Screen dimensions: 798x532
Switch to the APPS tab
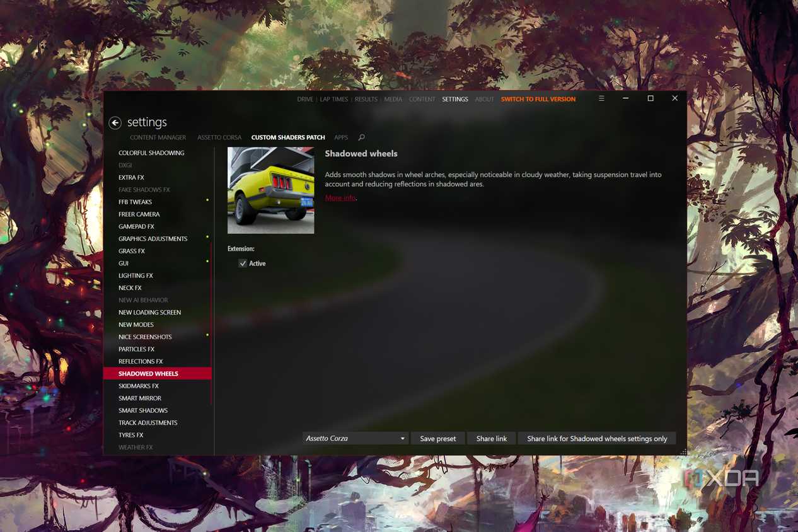coord(341,137)
